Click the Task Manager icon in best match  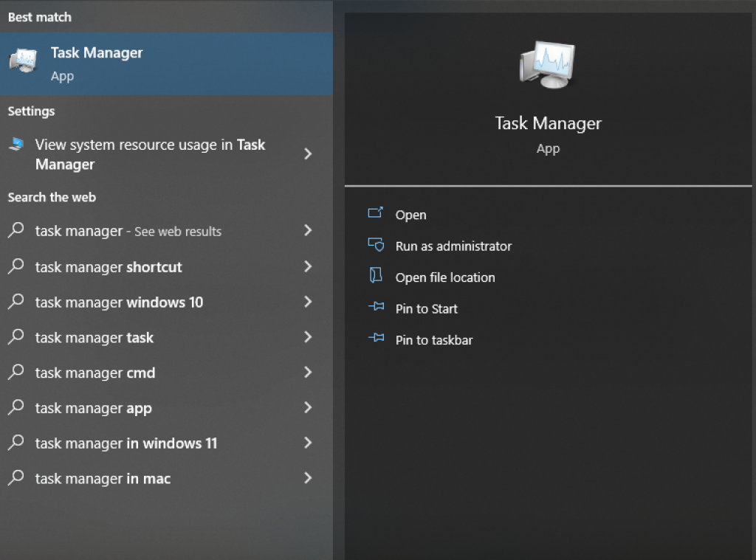23,61
